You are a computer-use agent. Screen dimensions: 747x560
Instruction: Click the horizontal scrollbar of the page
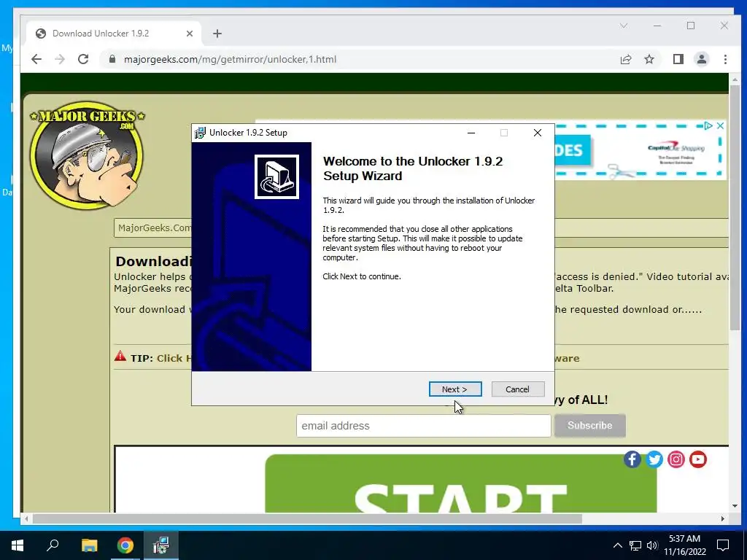[x=307, y=518]
